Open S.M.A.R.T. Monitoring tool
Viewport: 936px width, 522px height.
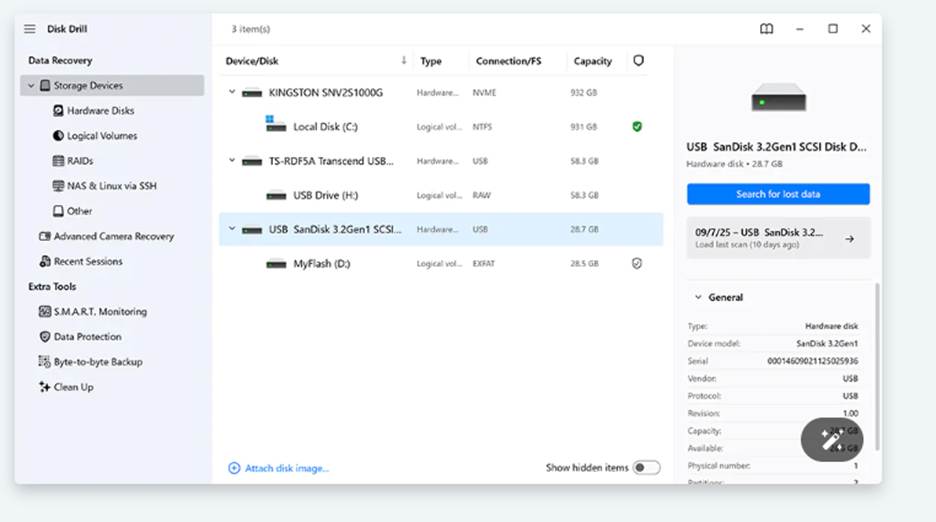100,311
